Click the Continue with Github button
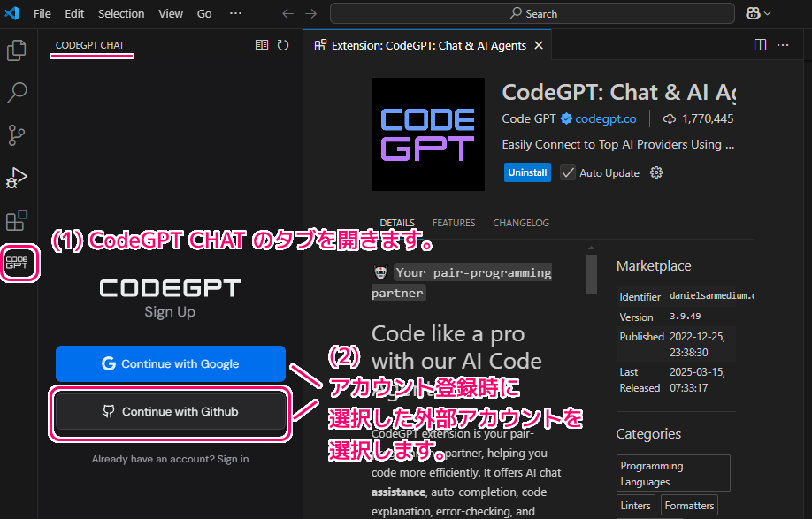The image size is (812, 519). 170,413
